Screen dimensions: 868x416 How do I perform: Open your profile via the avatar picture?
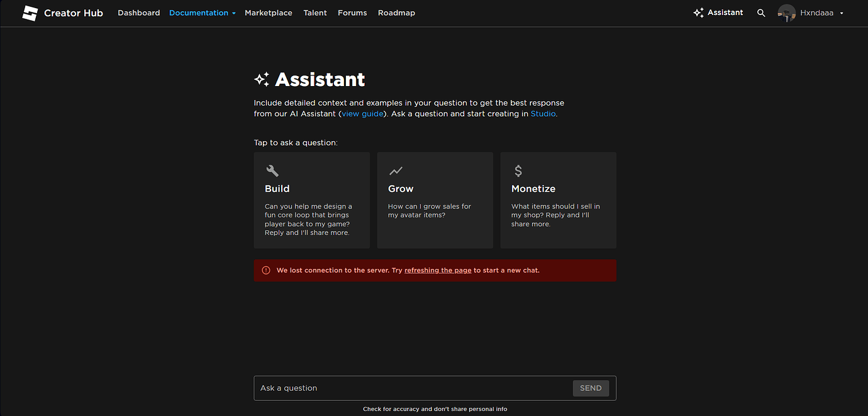786,13
